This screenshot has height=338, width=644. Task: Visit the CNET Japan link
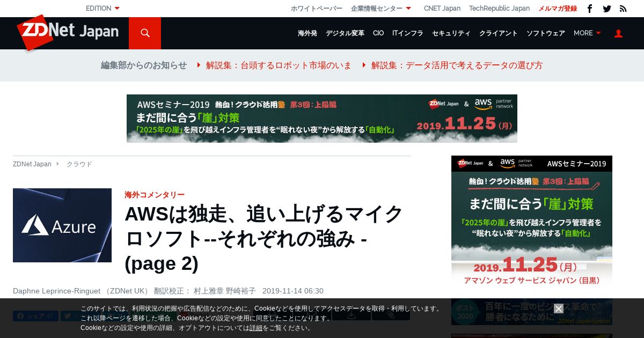[442, 8]
